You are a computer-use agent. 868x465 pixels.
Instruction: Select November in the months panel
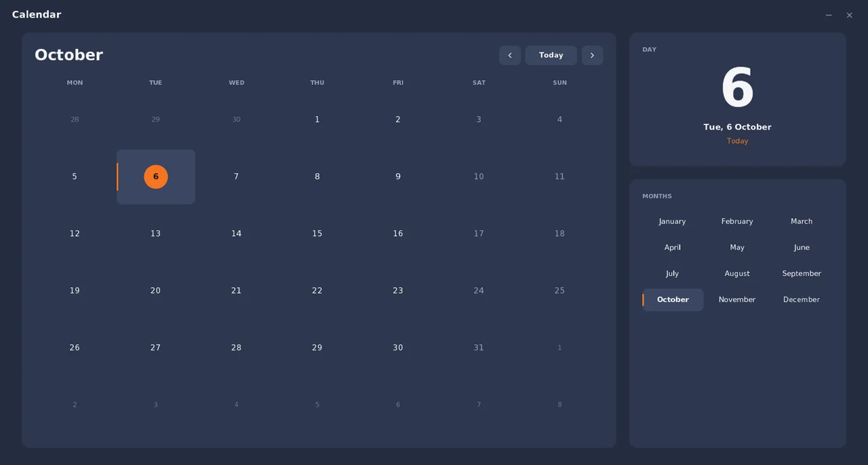click(737, 300)
